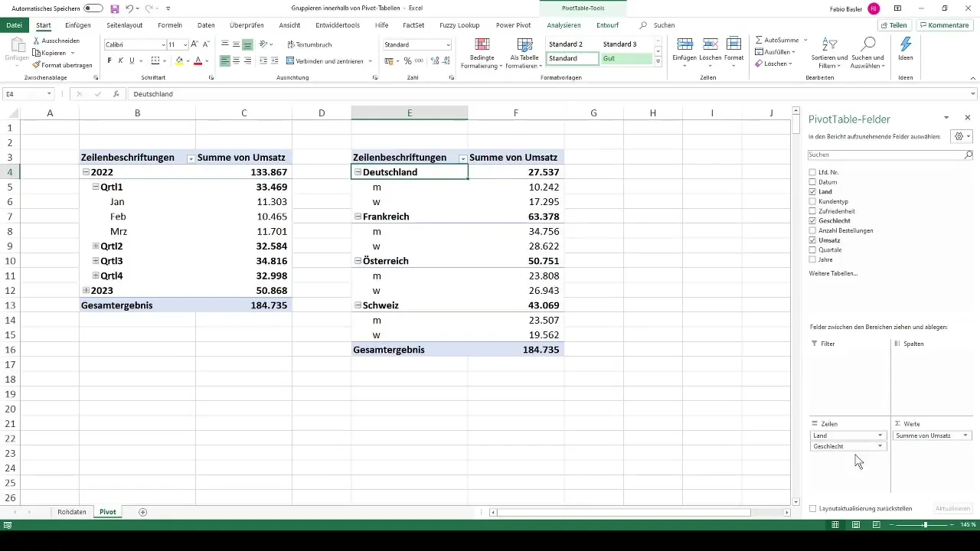Screen dimensions: 980x551
Task: Click the Format cells icon
Action: (733, 44)
